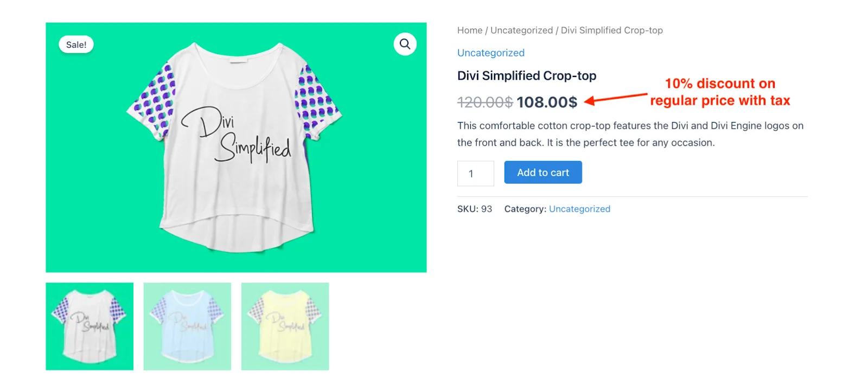Click the Add to cart button
Image resolution: width=868 pixels, height=391 pixels.
(543, 172)
